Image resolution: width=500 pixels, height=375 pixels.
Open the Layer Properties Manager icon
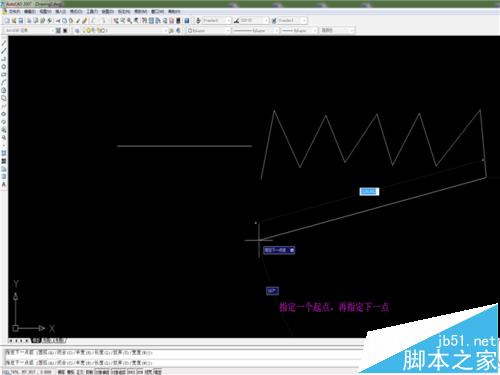pyautogui.click(x=77, y=30)
